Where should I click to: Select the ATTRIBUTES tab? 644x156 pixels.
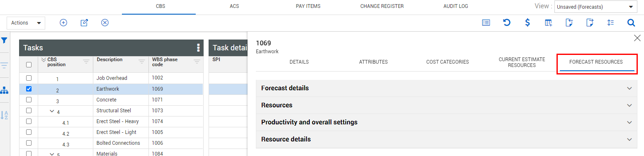click(373, 62)
